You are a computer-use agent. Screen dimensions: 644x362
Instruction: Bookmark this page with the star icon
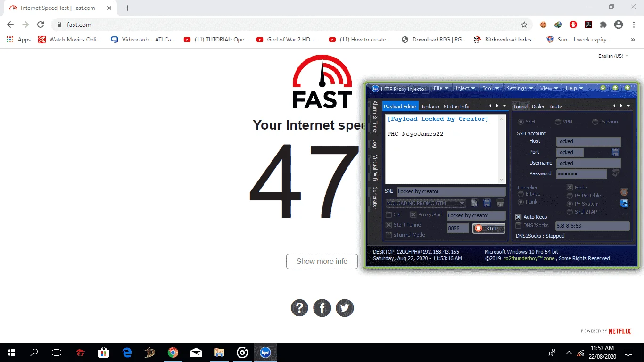pos(524,25)
